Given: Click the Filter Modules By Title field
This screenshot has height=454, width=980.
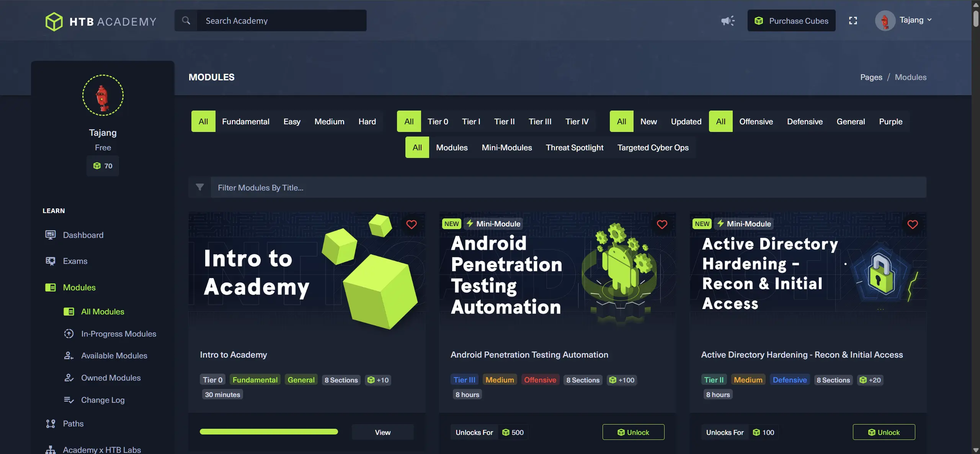Looking at the screenshot, I should [x=568, y=187].
